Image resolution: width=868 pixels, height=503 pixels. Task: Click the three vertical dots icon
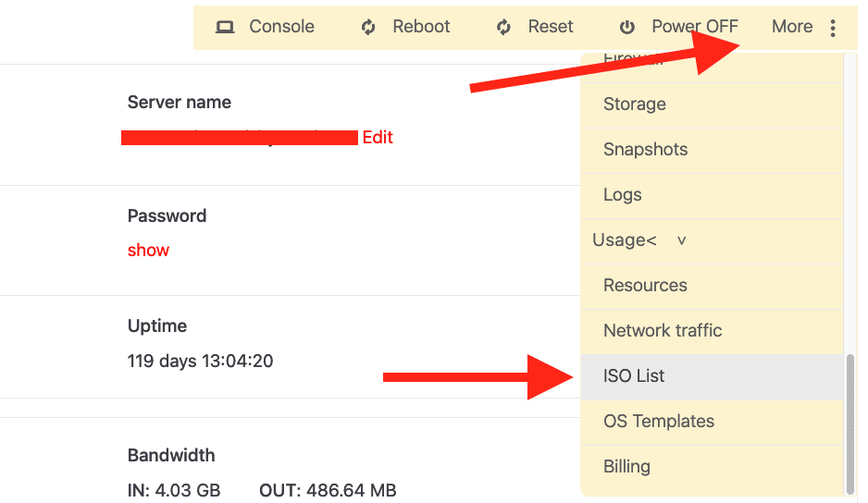(x=833, y=28)
